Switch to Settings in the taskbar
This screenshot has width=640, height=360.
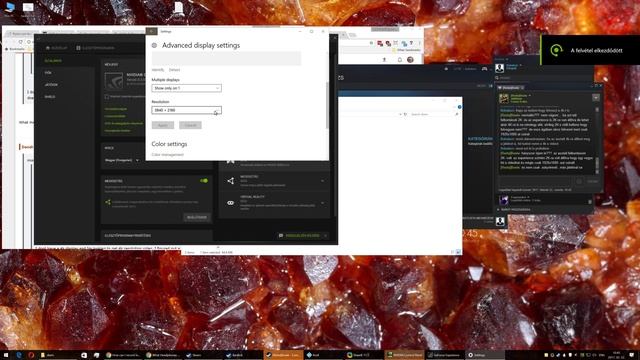(485, 355)
